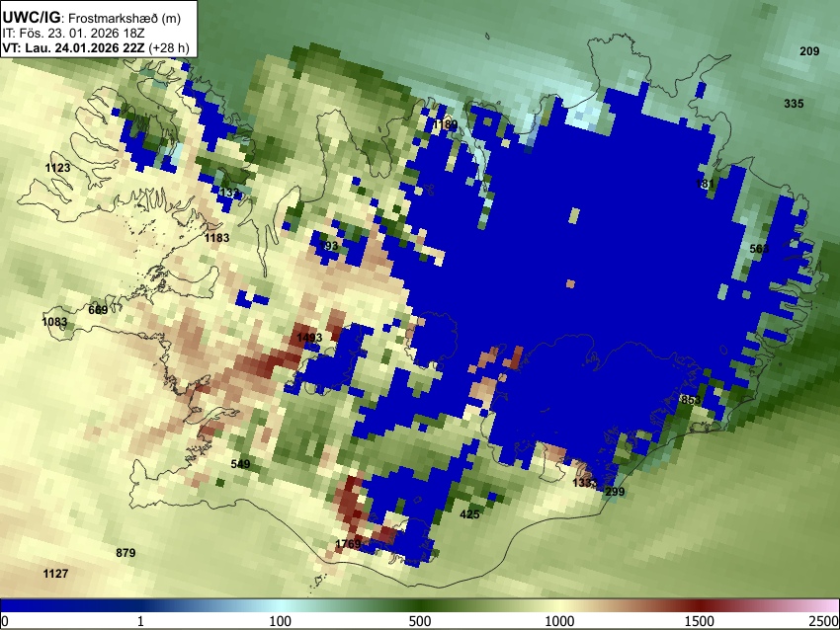The height and width of the screenshot is (630, 840).
Task: Click the map value 335
Action: pos(794,104)
